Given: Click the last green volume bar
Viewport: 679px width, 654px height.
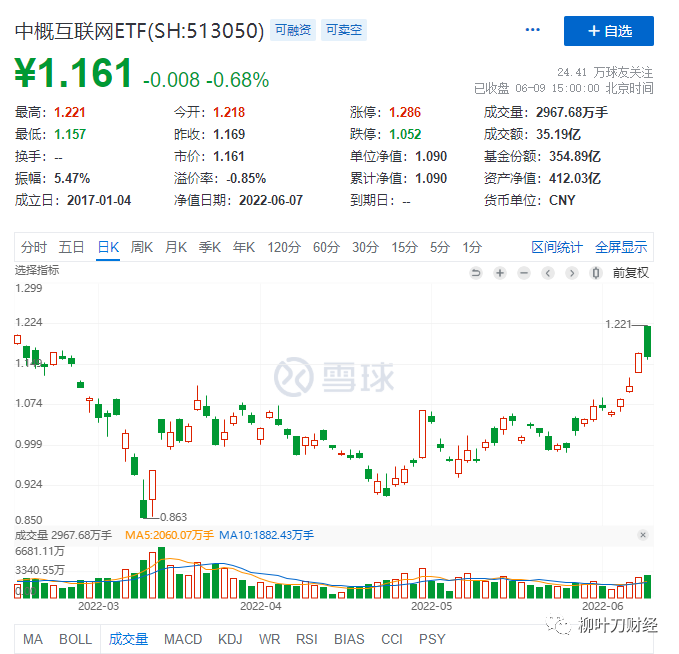Looking at the screenshot, I should [x=647, y=586].
